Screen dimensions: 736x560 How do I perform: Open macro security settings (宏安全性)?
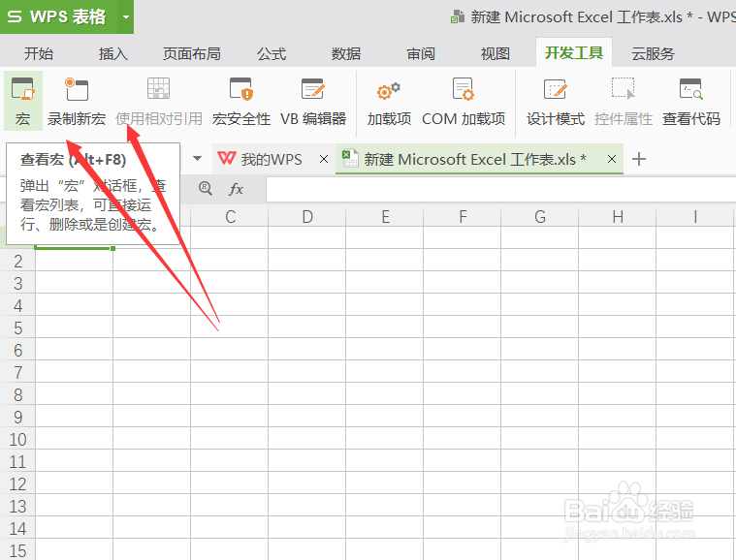[x=241, y=101]
